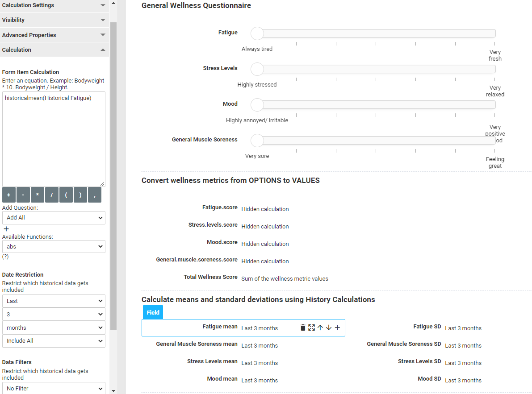Expand the Visibility section
This screenshot has height=394, width=532.
(54, 20)
